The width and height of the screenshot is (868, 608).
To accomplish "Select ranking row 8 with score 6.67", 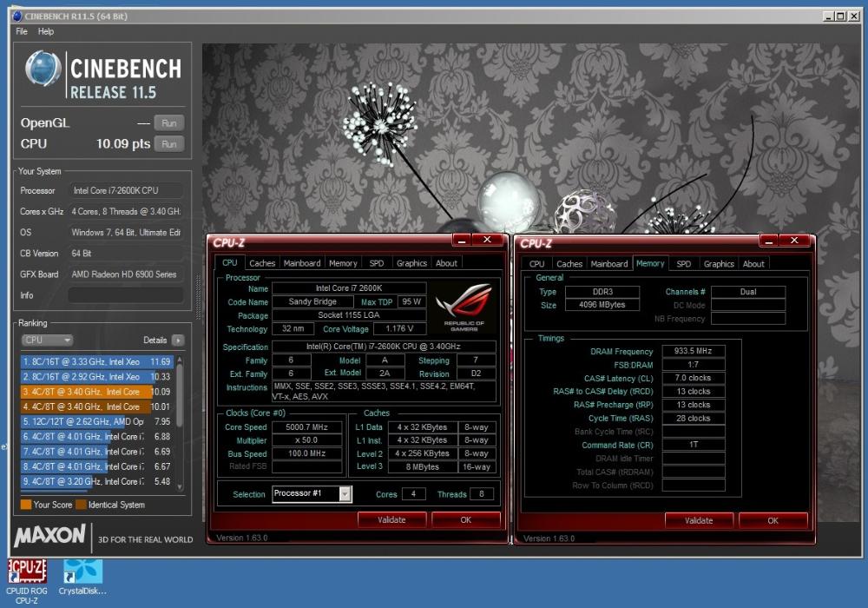I will (x=97, y=466).
